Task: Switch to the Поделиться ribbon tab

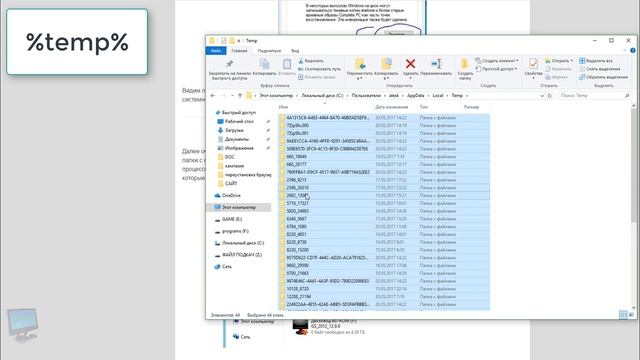Action: coord(269,51)
